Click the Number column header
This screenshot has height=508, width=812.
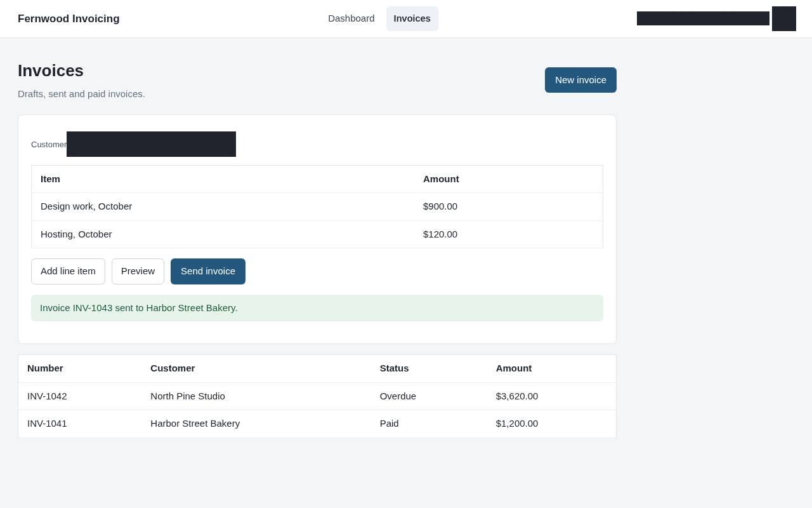tap(45, 368)
